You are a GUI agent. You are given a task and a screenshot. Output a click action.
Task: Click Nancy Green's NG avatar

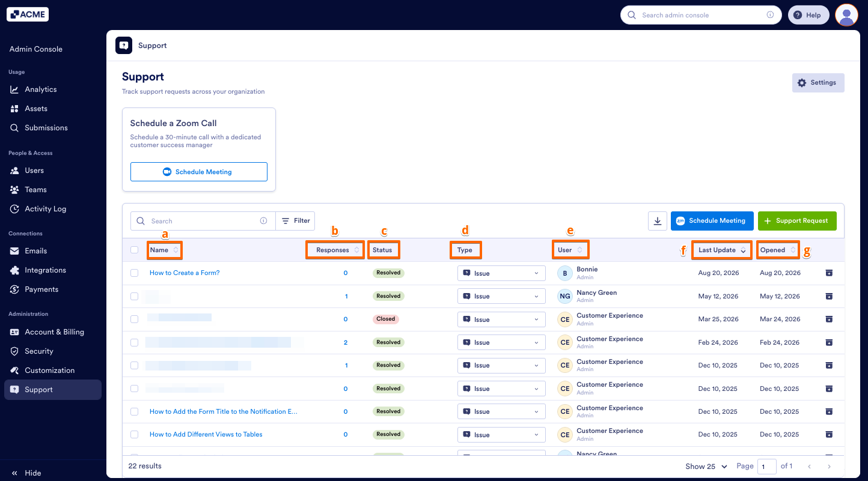(565, 296)
